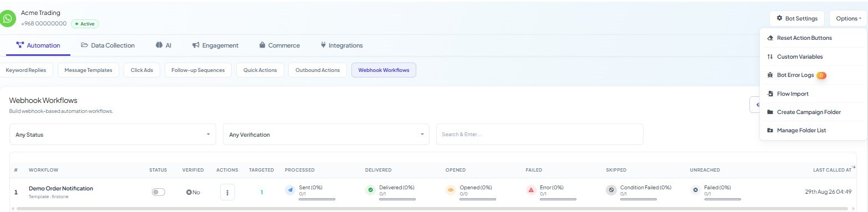Screen dimensions: 868x212
Task: Click the orange Opened eye icon
Action: click(x=451, y=190)
